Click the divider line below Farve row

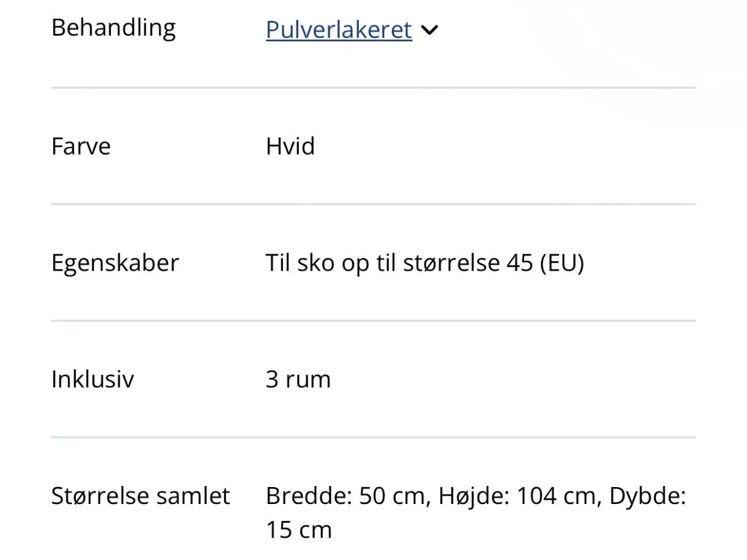pyautogui.click(x=373, y=204)
